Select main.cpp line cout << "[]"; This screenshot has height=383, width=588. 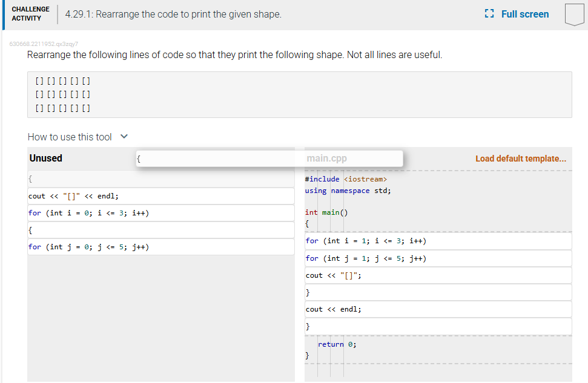tap(438, 275)
